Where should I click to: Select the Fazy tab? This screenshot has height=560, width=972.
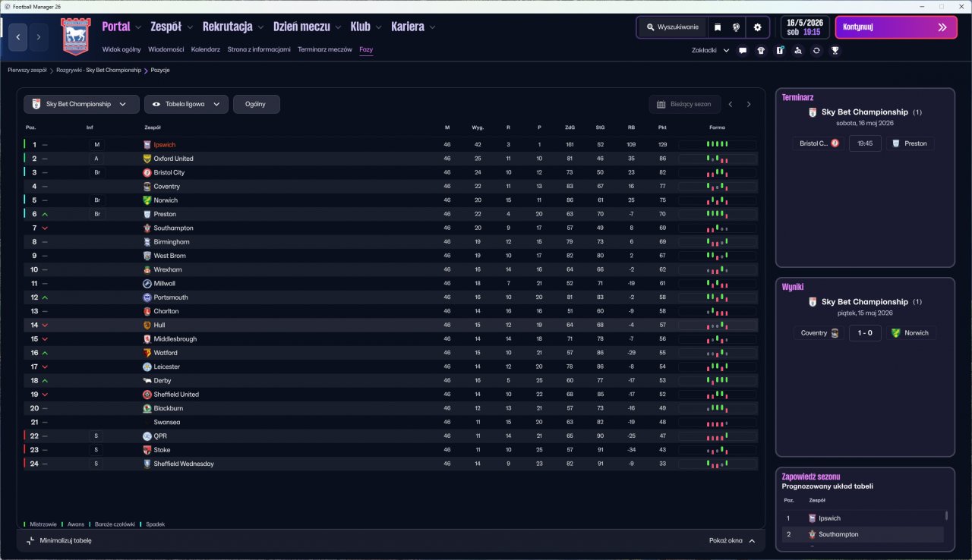coord(366,49)
